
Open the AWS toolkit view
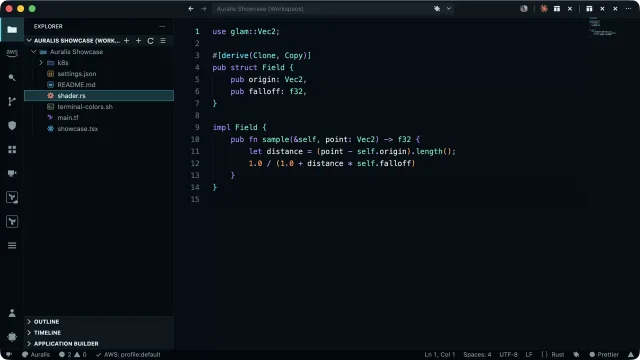(x=12, y=53)
